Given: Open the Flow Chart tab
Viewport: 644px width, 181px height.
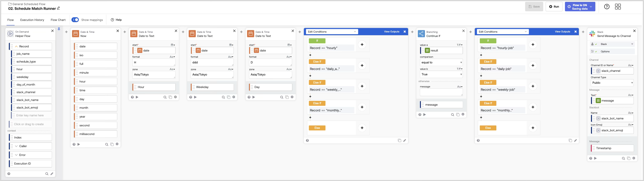Looking at the screenshot, I should [x=58, y=20].
